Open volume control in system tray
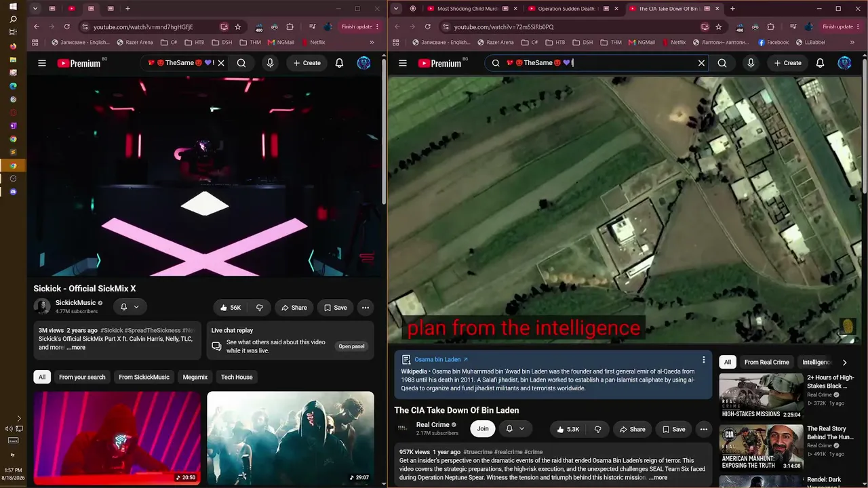The image size is (868, 488). 9,428
